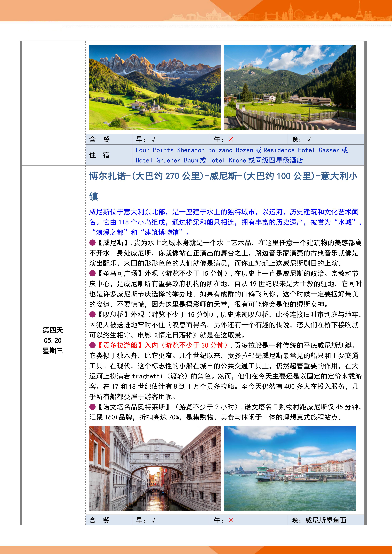Click the red X beside 午 in top meal row
The width and height of the screenshot is (392, 554).
click(231, 139)
